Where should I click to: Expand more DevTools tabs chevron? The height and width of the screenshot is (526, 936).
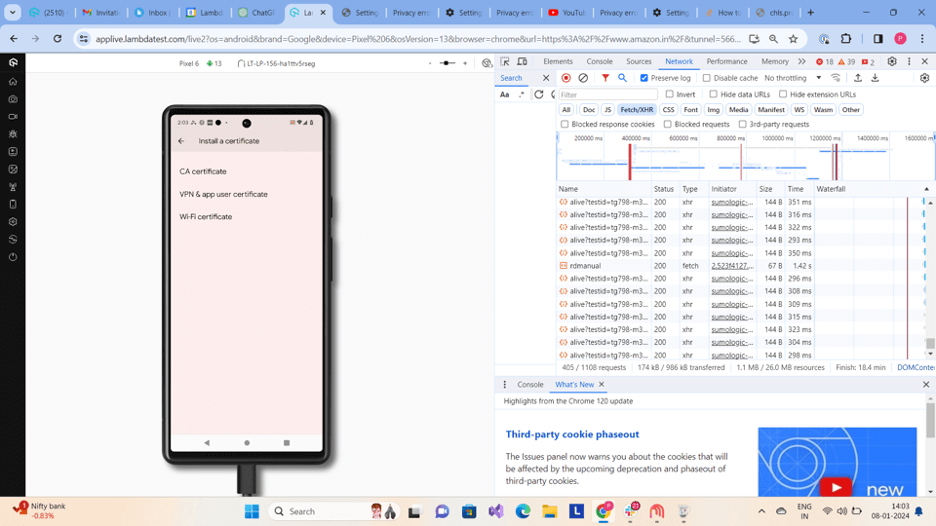(801, 62)
